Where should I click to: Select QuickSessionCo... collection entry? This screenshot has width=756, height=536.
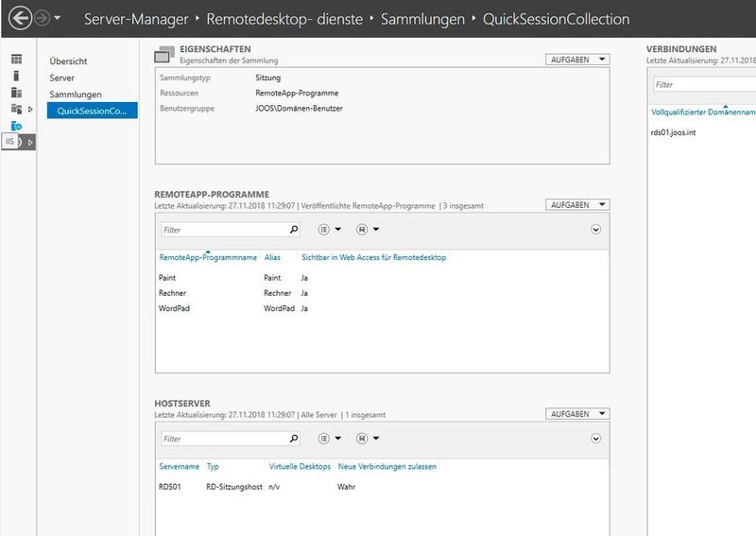[92, 111]
